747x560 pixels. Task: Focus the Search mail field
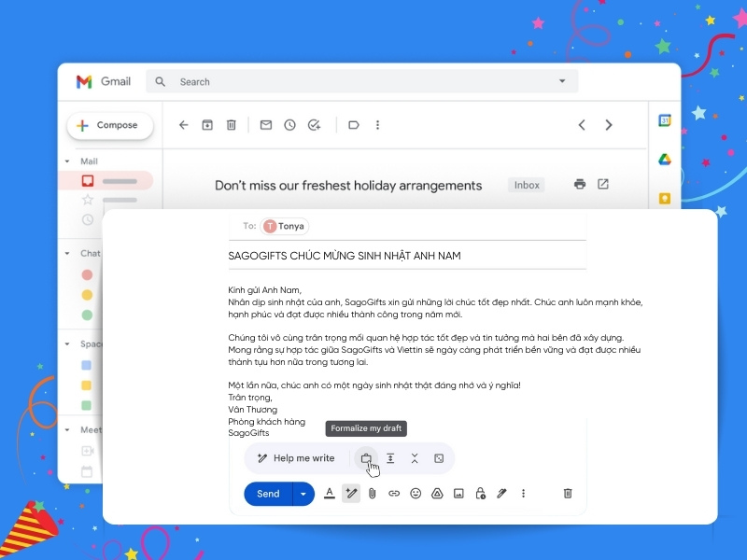tap(362, 81)
